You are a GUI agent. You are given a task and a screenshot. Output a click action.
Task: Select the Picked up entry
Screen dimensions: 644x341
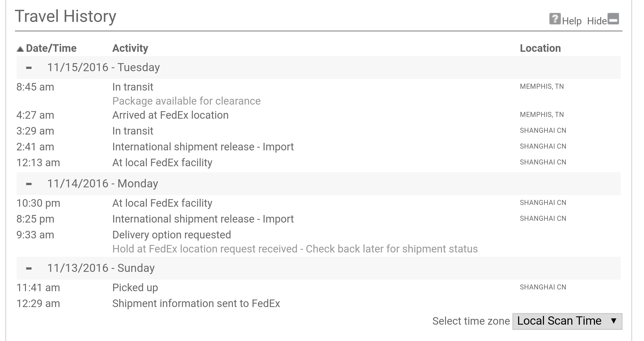pyautogui.click(x=318, y=287)
